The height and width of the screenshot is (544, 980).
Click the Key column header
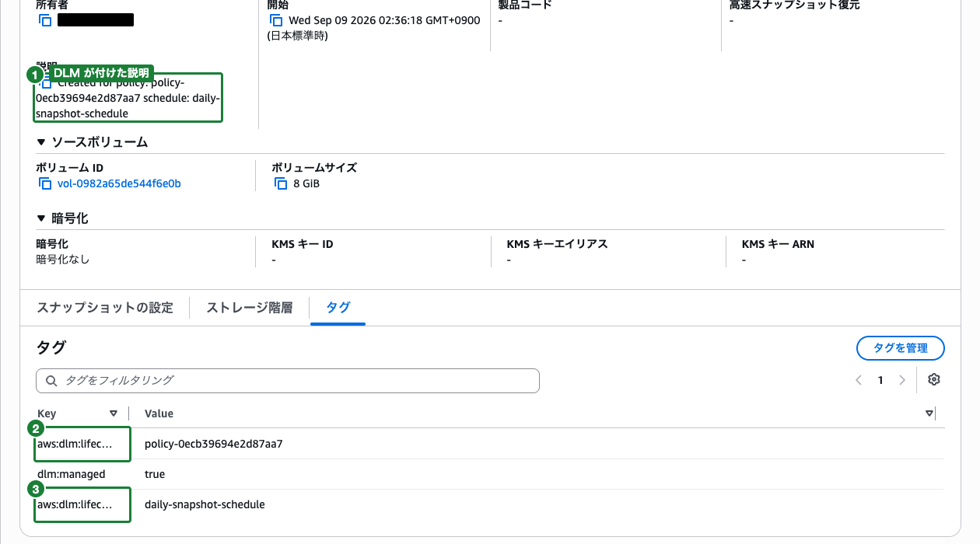click(47, 413)
